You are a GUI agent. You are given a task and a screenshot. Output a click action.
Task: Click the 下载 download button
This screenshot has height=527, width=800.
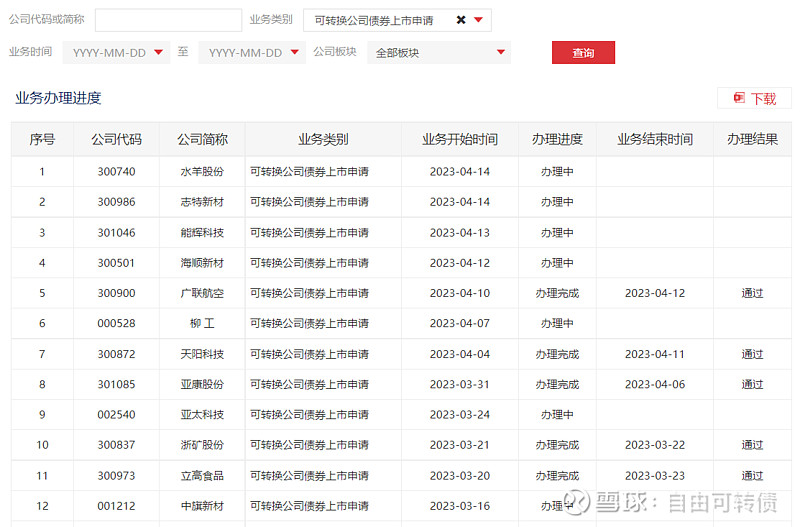pos(755,98)
